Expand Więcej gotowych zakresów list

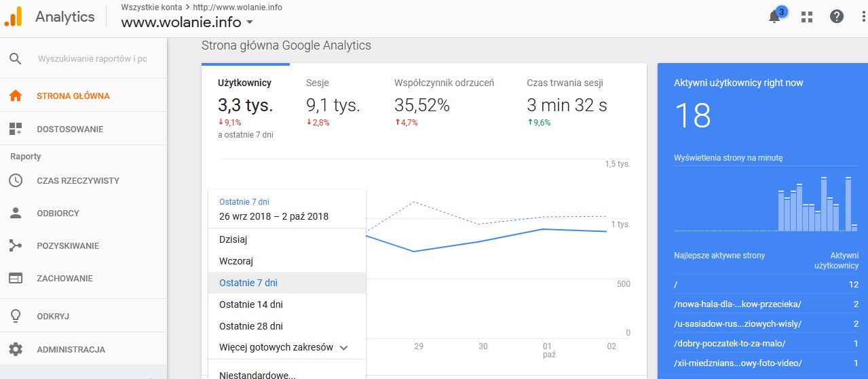pyautogui.click(x=284, y=347)
